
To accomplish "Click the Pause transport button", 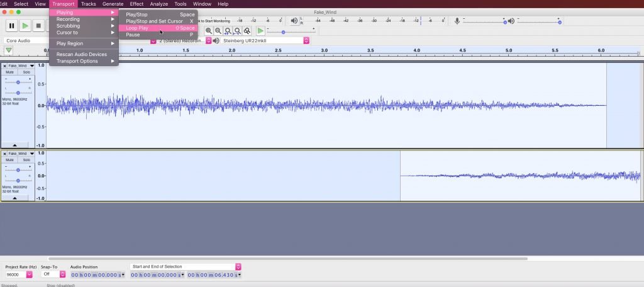I will coord(11,26).
